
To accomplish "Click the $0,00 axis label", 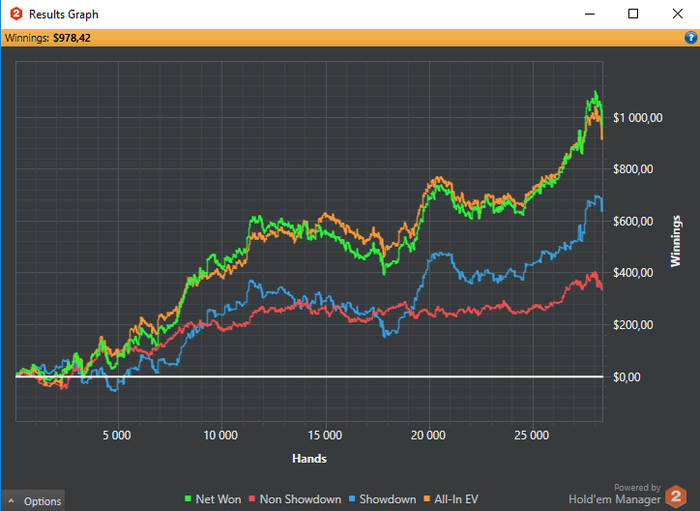I will point(626,377).
